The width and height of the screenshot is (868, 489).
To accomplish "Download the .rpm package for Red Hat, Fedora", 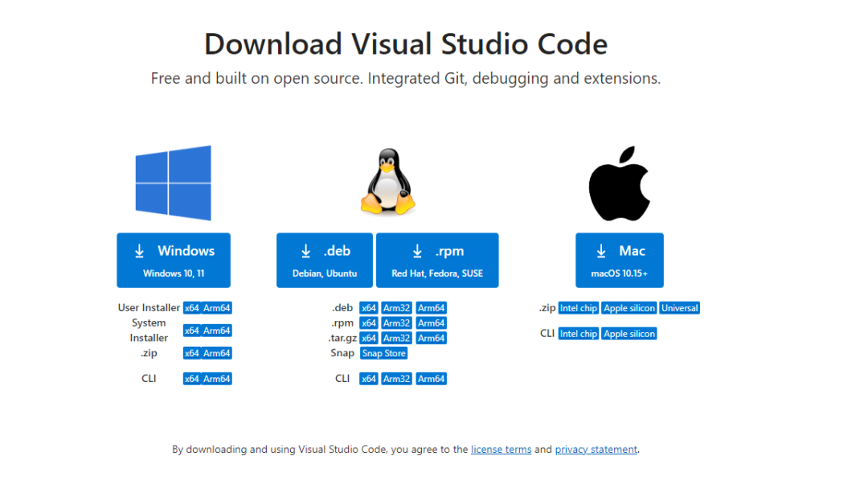I will click(x=437, y=261).
